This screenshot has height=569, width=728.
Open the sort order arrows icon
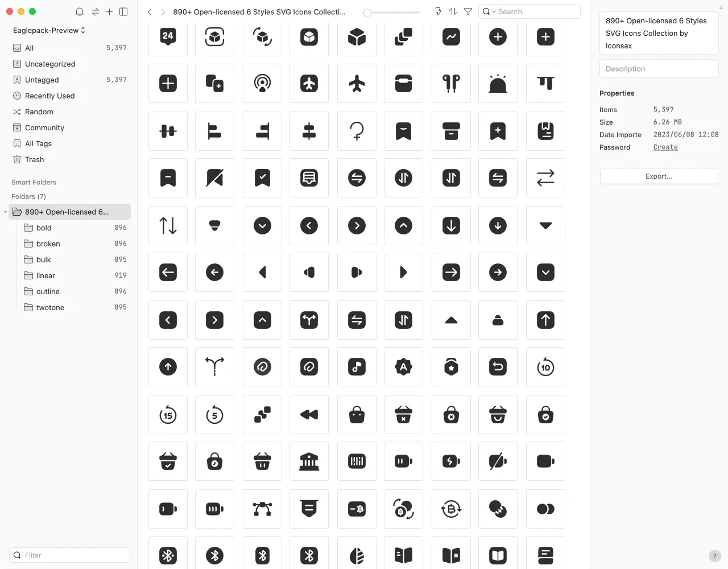click(453, 11)
